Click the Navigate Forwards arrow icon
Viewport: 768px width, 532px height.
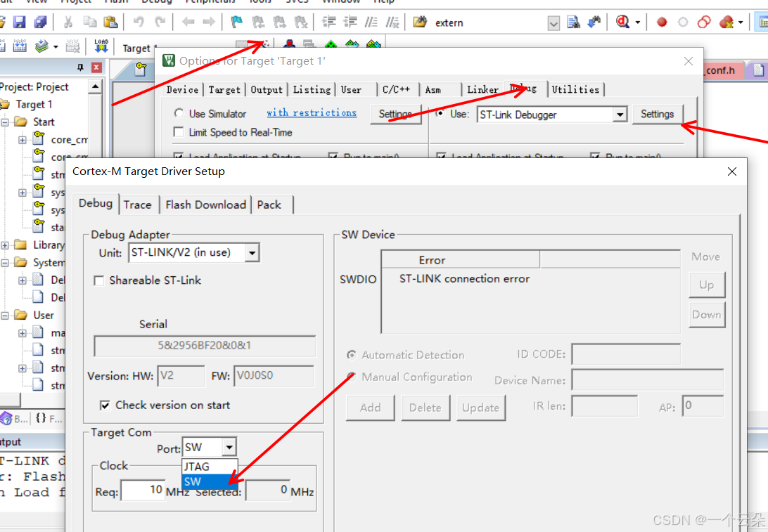(x=209, y=22)
